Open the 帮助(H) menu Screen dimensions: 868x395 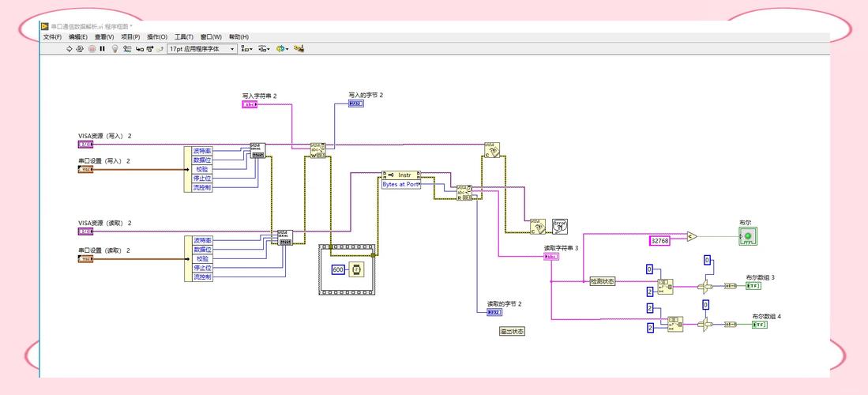(239, 37)
